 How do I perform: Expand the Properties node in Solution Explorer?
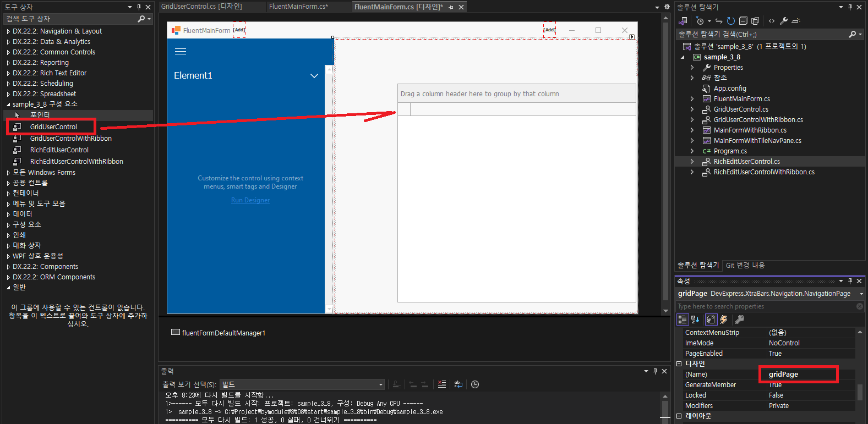692,68
